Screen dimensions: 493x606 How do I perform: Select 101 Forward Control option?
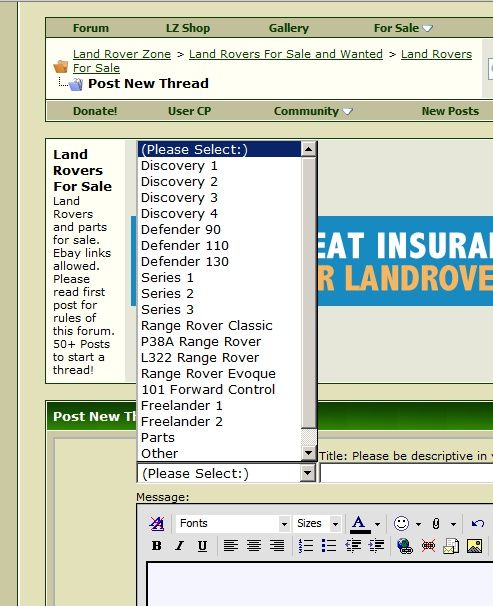pos(219,390)
